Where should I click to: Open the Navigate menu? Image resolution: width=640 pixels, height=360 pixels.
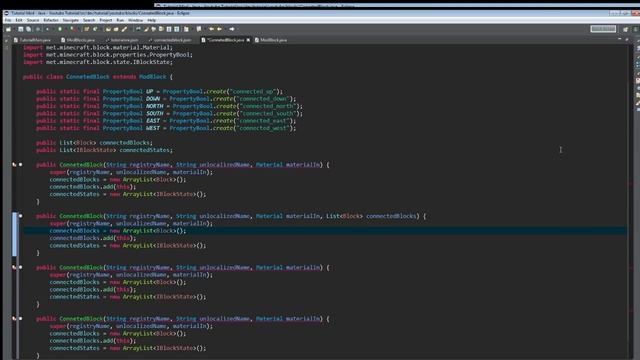click(x=71, y=20)
